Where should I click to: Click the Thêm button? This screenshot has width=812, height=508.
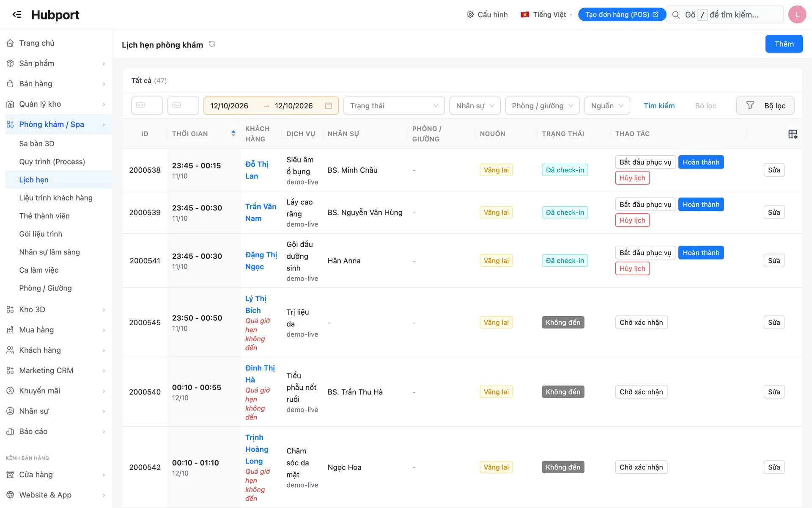click(784, 44)
